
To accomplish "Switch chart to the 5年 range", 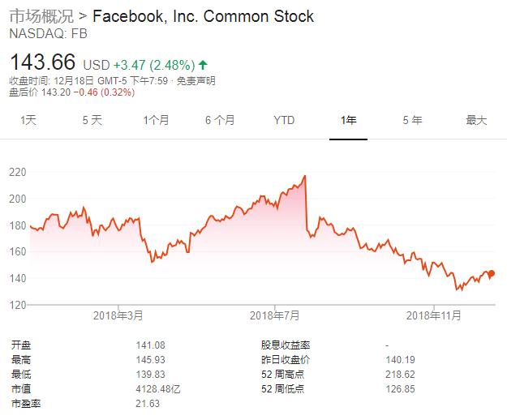I will 412,120.
